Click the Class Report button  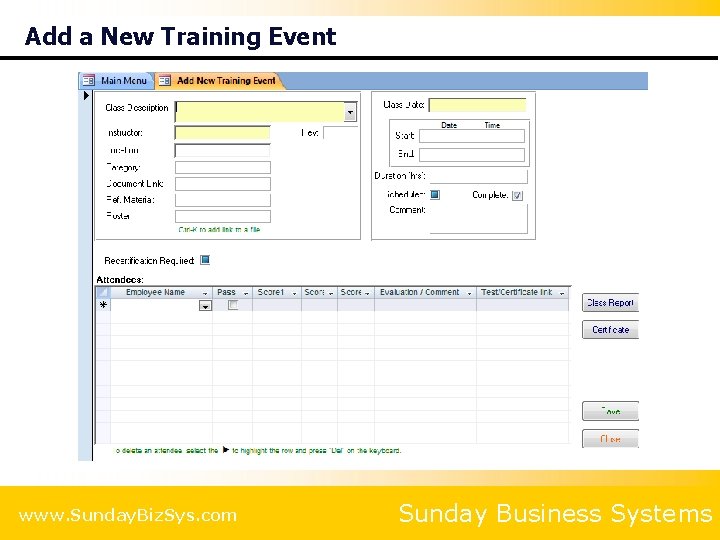point(610,303)
